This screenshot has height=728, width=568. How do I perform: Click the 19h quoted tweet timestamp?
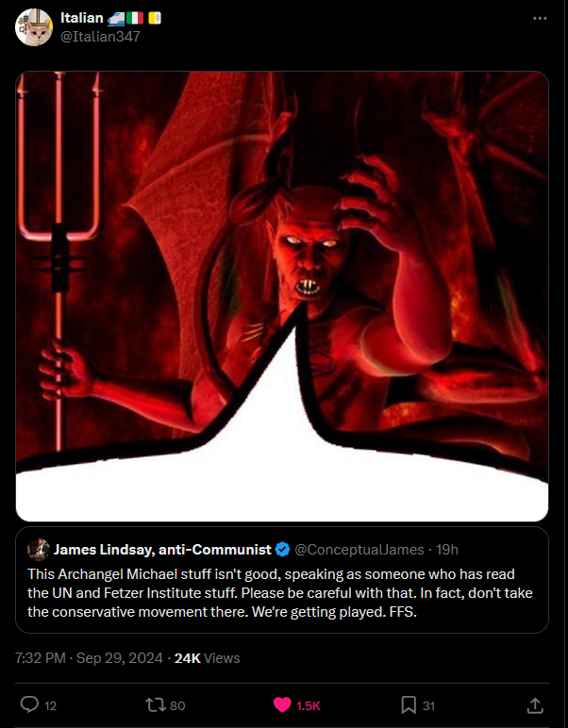tap(447, 550)
